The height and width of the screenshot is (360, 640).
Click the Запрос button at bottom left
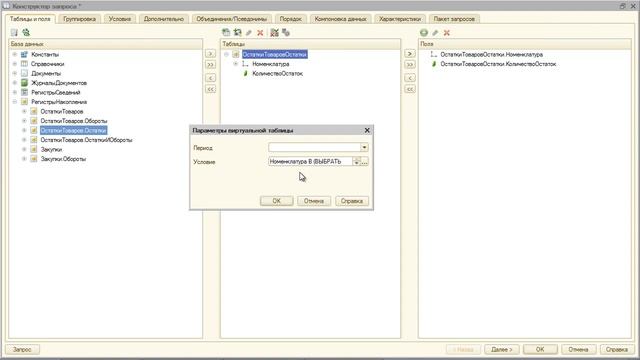(x=22, y=349)
